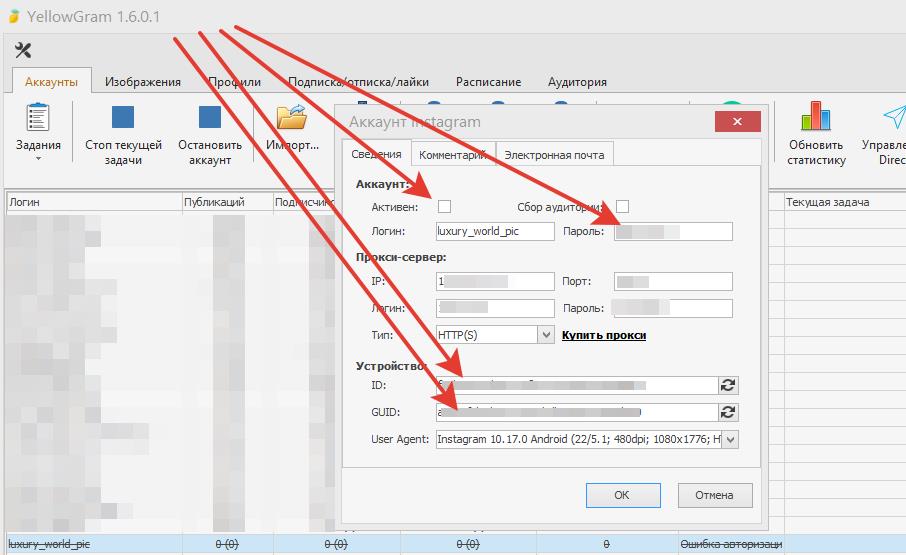Click Остановить аккаунт button
This screenshot has height=555, width=906.
click(x=210, y=136)
